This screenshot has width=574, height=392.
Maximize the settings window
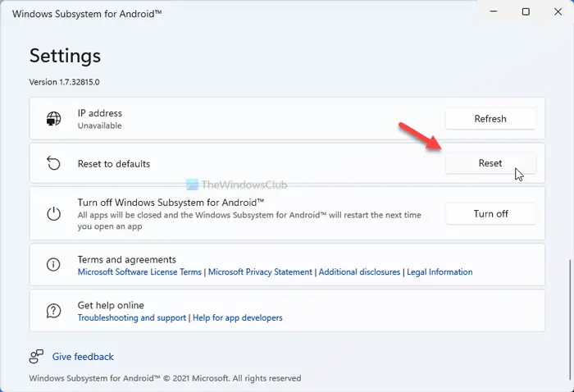tap(526, 11)
